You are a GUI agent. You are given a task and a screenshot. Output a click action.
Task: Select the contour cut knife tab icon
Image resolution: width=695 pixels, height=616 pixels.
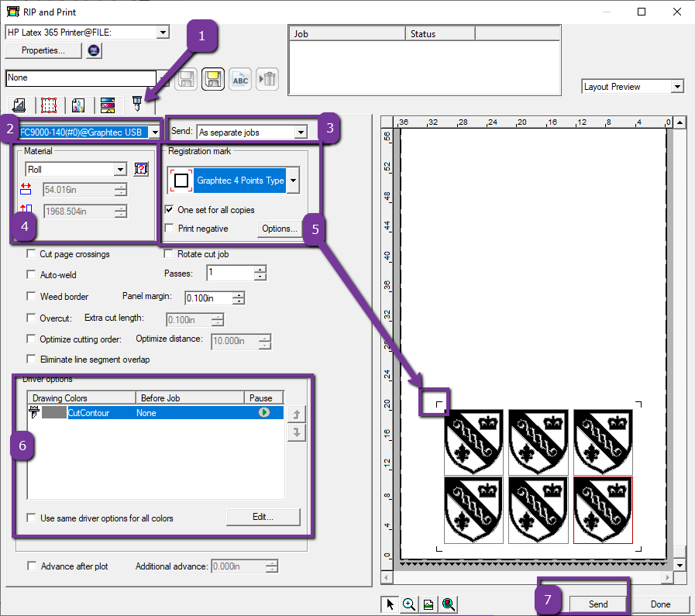[136, 104]
